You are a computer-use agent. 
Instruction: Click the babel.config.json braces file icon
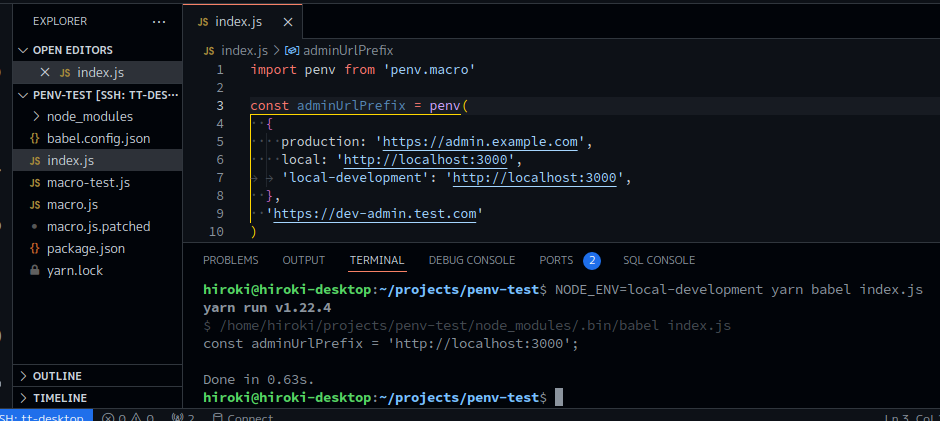click(35, 138)
